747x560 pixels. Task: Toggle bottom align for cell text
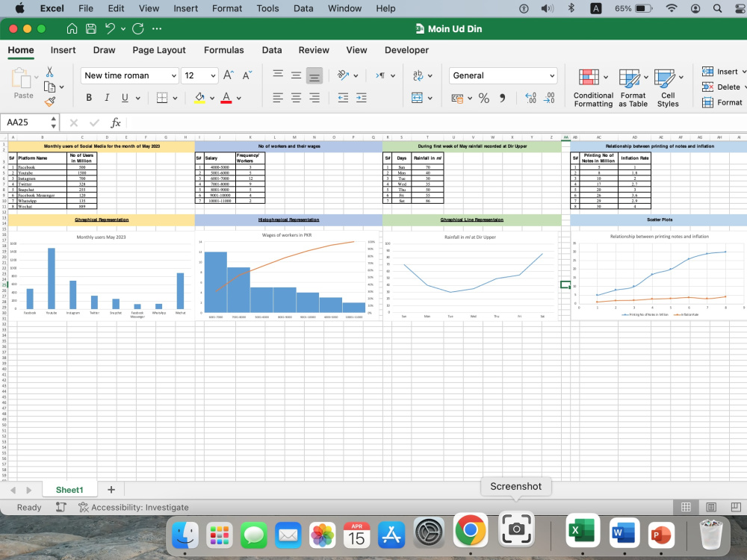pyautogui.click(x=314, y=75)
